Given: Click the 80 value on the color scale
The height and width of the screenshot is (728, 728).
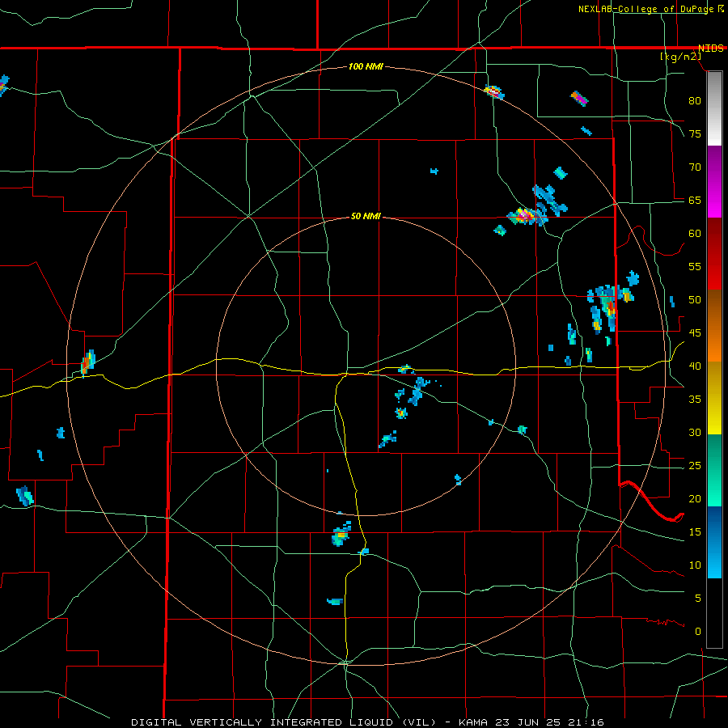Looking at the screenshot, I should 695,101.
